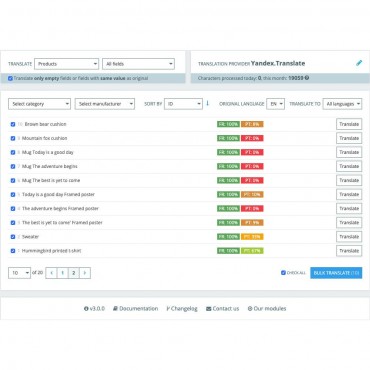
Task: Uncheck 'Mug The adventure begins' checkbox
Action: [x=13, y=166]
